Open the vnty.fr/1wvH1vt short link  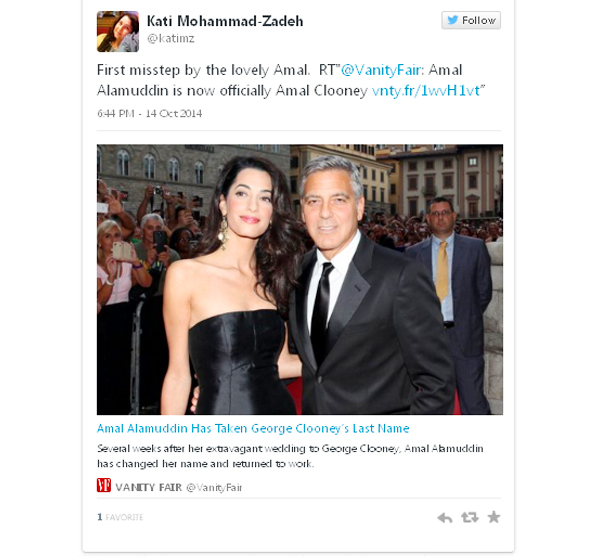(426, 91)
